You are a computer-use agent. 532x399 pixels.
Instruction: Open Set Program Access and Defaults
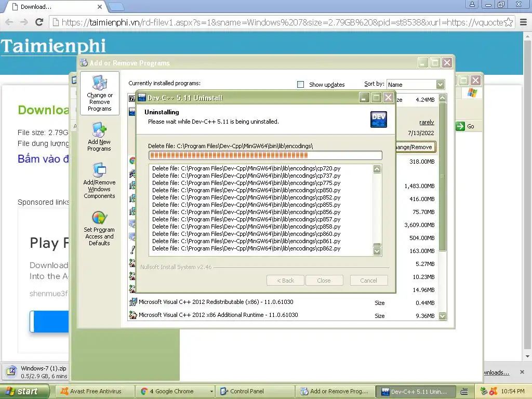(99, 228)
